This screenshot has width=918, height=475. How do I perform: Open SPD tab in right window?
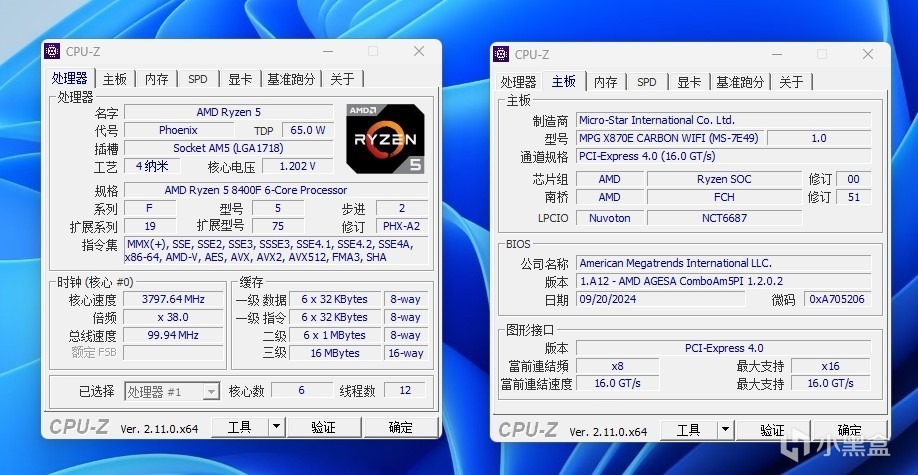point(647,82)
